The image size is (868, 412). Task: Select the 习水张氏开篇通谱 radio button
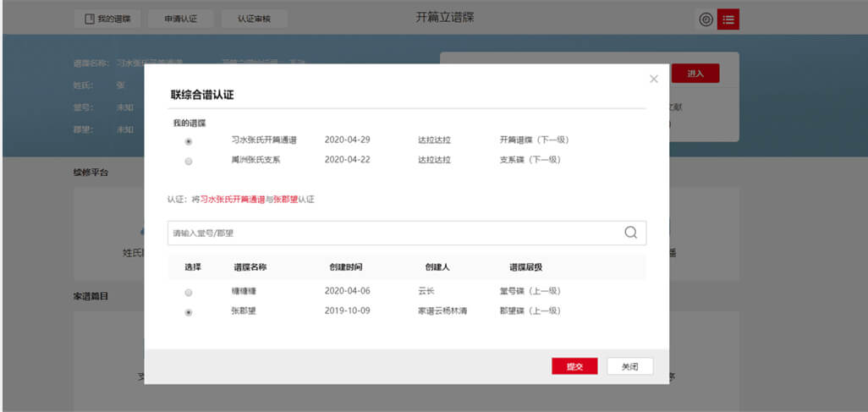[x=188, y=141]
